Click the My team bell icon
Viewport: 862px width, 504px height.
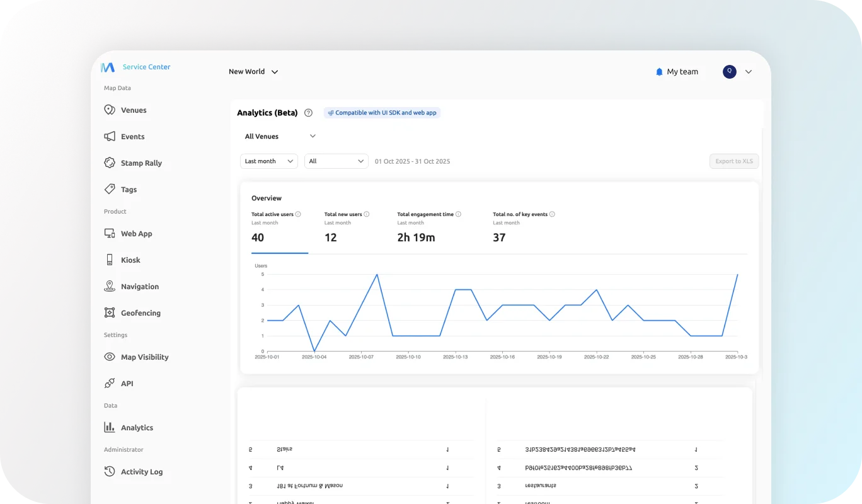point(660,72)
